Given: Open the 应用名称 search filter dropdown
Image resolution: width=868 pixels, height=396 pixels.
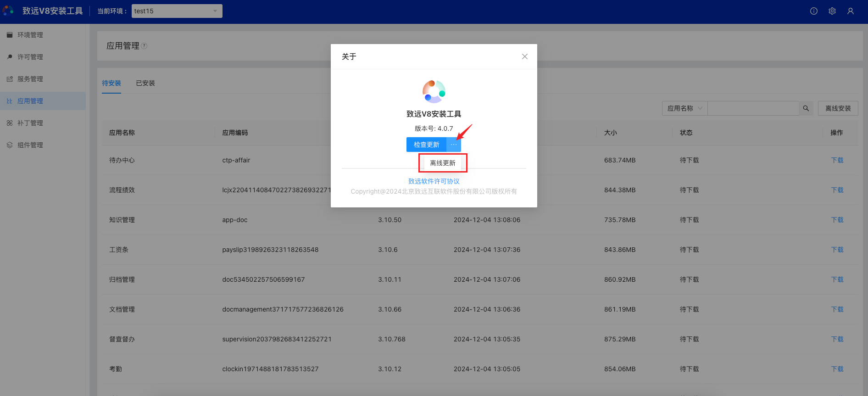Looking at the screenshot, I should coord(685,108).
